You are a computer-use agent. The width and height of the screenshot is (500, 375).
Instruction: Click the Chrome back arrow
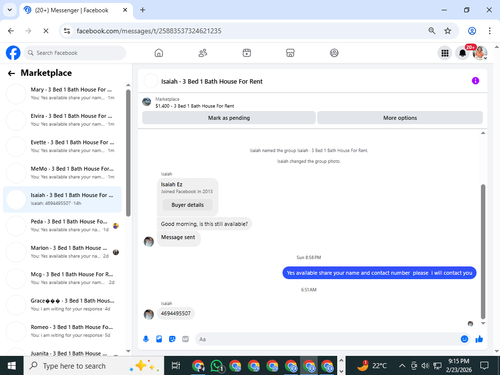pyautogui.click(x=11, y=31)
